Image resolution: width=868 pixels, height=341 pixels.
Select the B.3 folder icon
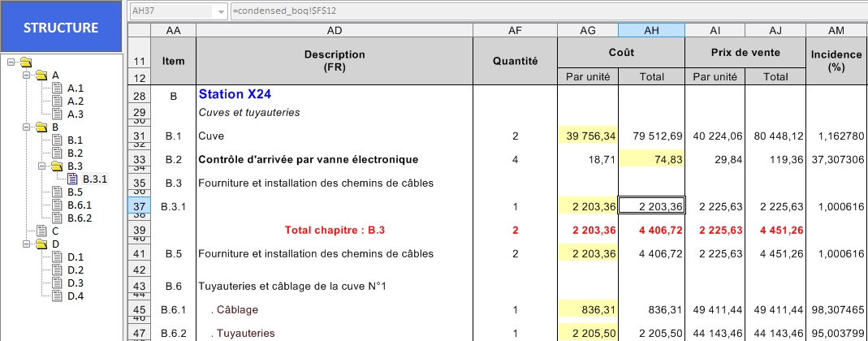57,166
